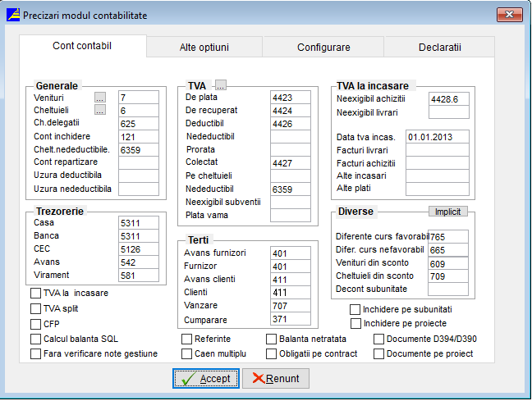Click the application icon in title bar

click(12, 15)
